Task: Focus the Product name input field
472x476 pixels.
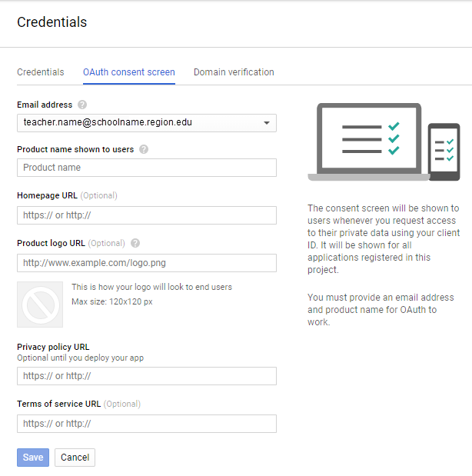Action: pos(146,168)
